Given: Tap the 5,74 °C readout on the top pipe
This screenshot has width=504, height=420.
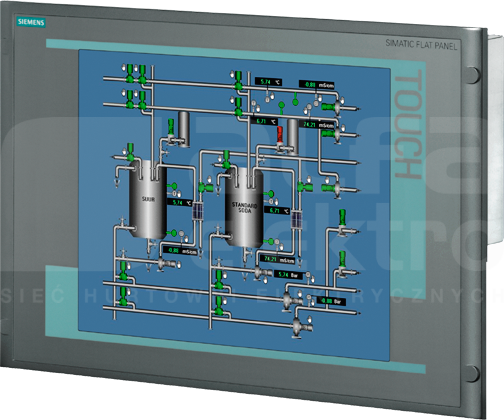Looking at the screenshot, I should (x=268, y=82).
